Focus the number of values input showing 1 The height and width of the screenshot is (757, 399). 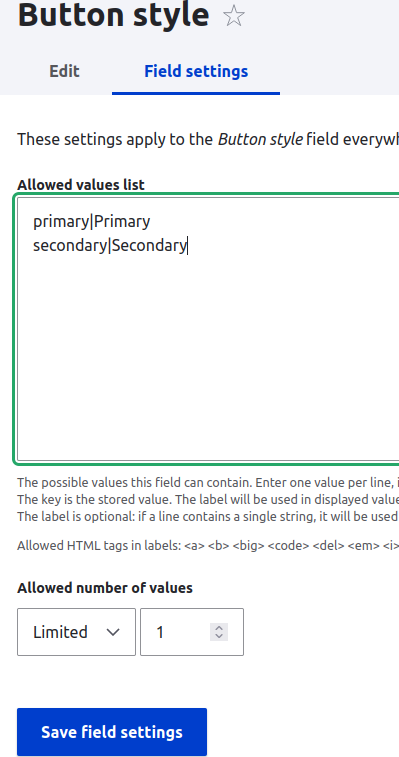[192, 632]
